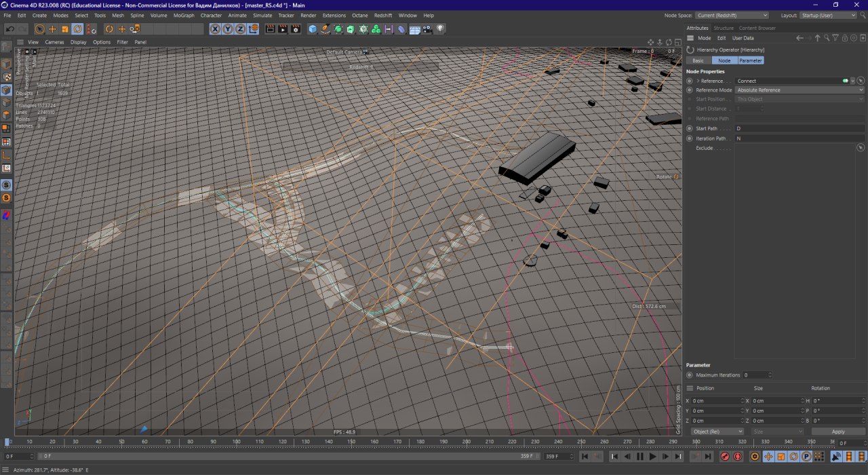This screenshot has width=868, height=475.
Task: Click the Apply button in coordinates
Action: click(838, 432)
